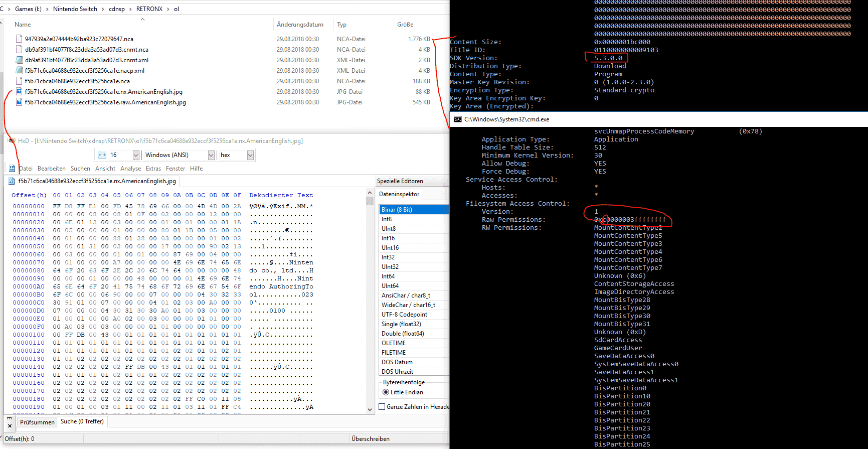868x449 pixels.
Task: Select UTF-8 Codepoint inspector row
Action: click(414, 315)
